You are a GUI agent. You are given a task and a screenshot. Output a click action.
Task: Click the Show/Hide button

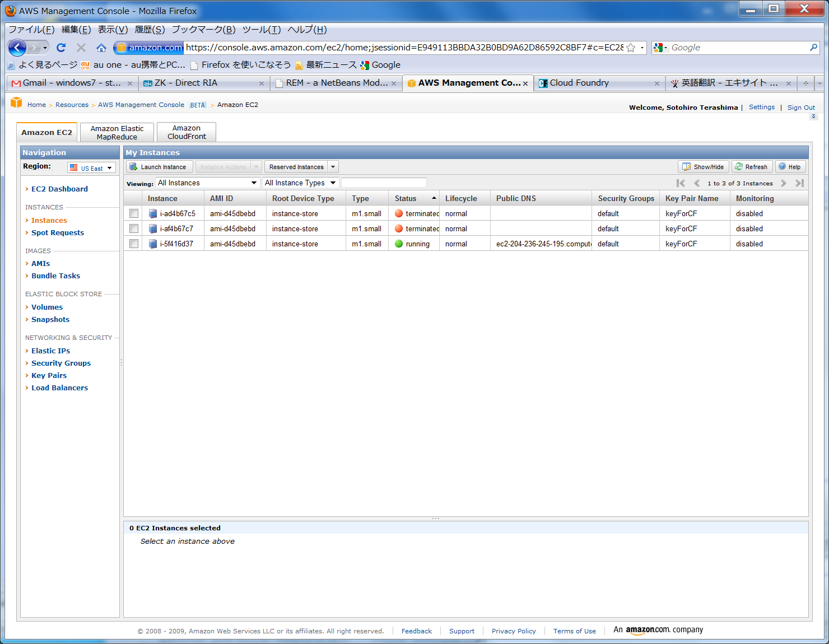(704, 167)
